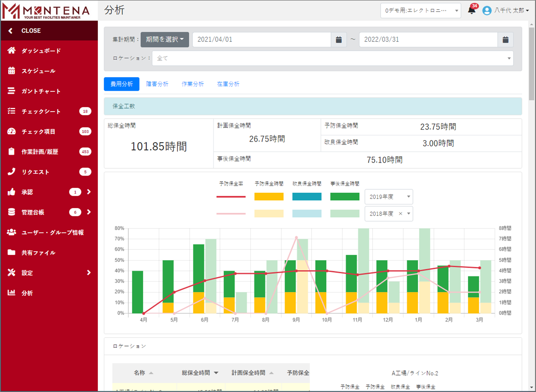Open the 2019年度 year dropdown
The height and width of the screenshot is (392, 536).
(x=388, y=197)
